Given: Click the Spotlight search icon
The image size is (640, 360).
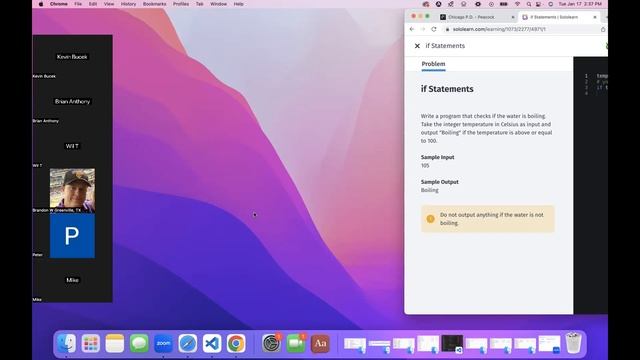Looking at the screenshot, I should click(529, 4).
